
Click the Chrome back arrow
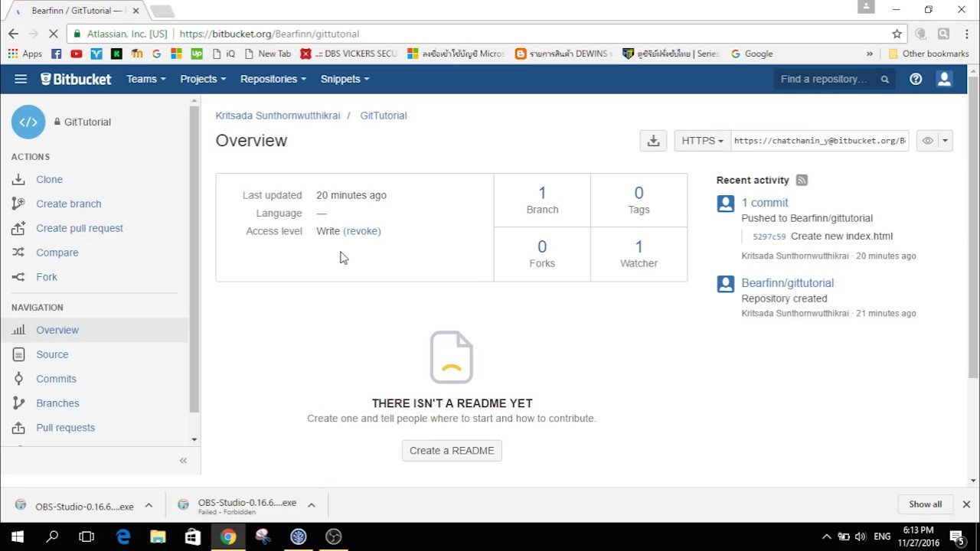click(x=13, y=34)
